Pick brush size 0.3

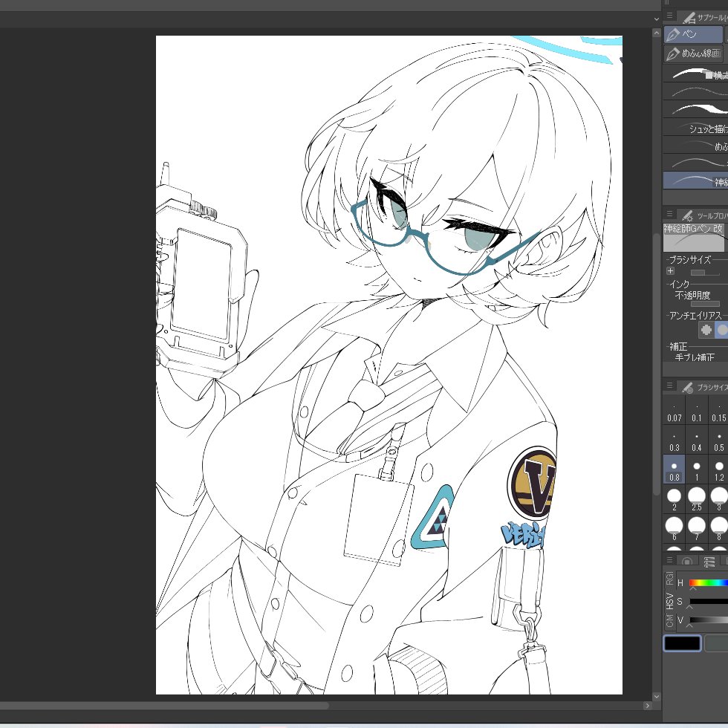tap(675, 440)
